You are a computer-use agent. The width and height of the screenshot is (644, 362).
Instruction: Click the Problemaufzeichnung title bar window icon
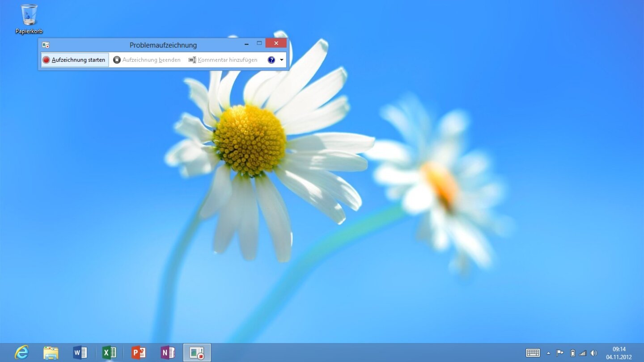46,45
